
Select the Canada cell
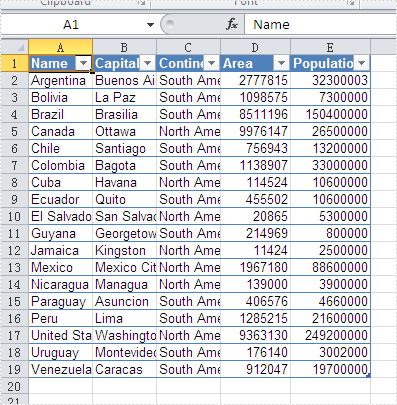[60, 131]
